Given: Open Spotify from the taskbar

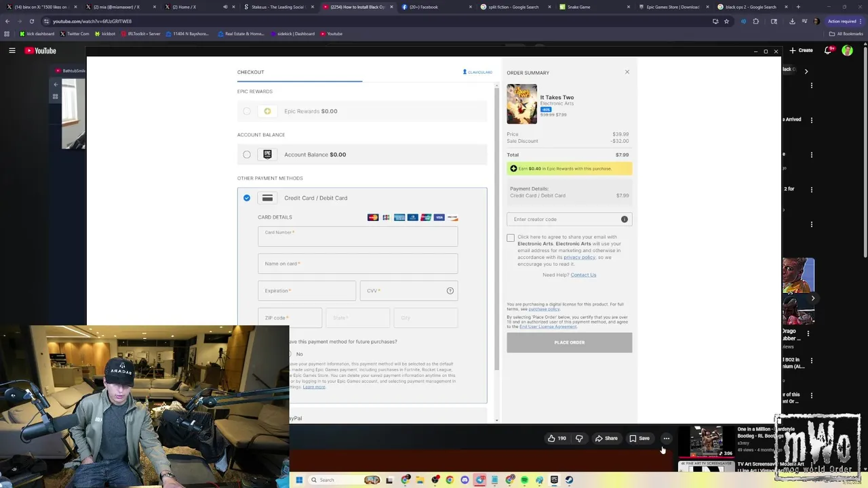Looking at the screenshot, I should [524, 480].
